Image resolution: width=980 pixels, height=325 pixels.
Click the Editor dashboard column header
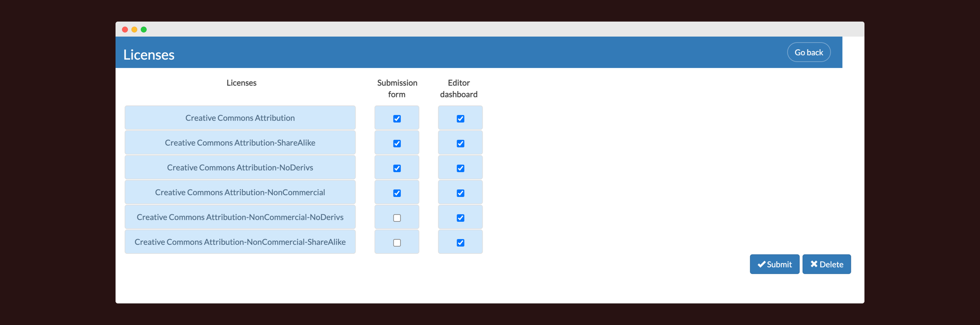pos(459,89)
